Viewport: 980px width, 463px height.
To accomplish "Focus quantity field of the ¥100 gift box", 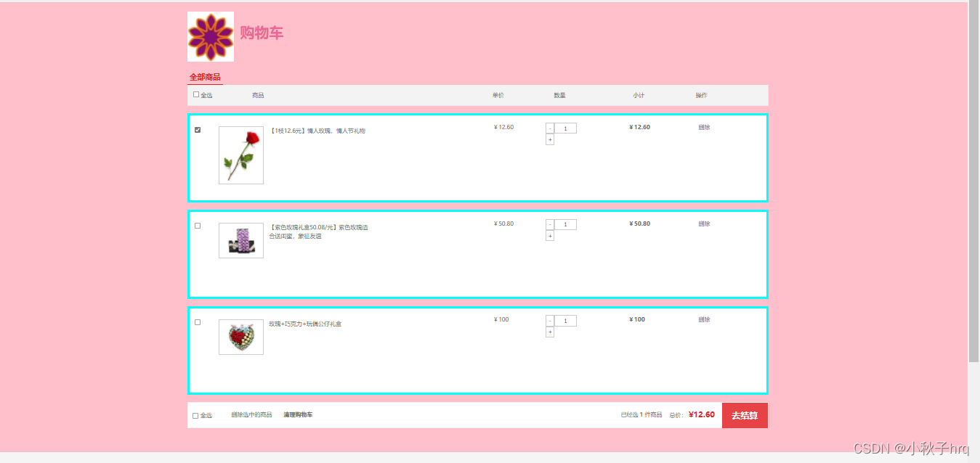I will click(x=565, y=321).
